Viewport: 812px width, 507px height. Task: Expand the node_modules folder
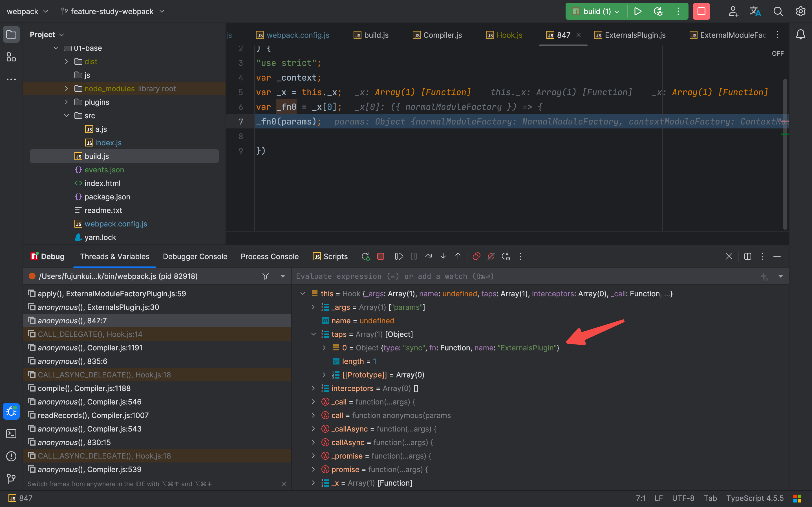67,88
